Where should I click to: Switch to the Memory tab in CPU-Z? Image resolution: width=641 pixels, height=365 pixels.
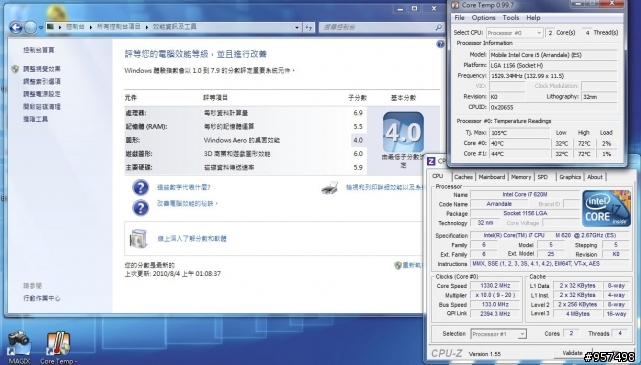[521, 177]
